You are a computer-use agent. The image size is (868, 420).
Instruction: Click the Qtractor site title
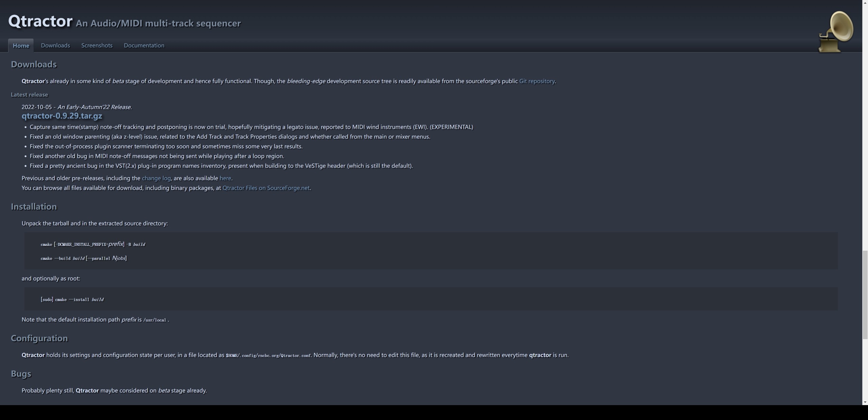pyautogui.click(x=40, y=21)
